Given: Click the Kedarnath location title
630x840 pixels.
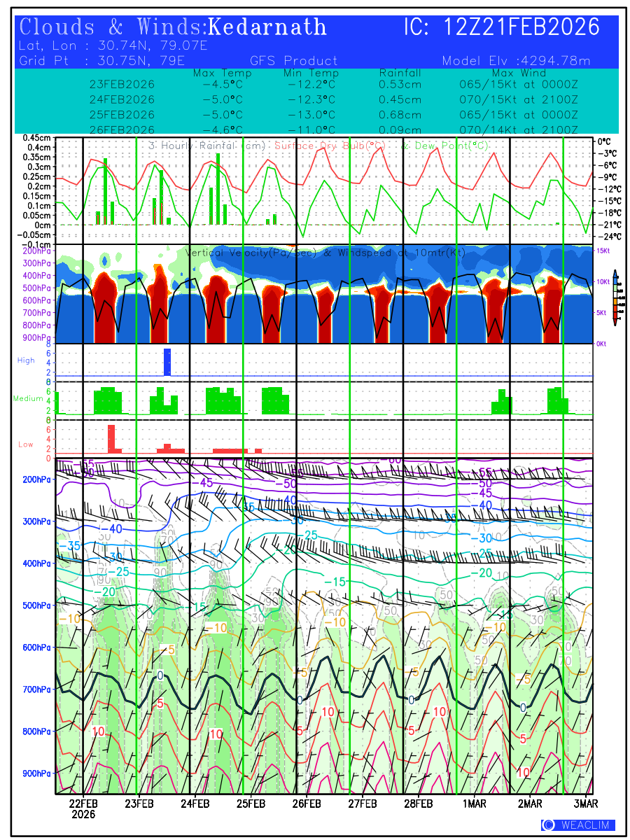Looking at the screenshot, I should (x=268, y=27).
